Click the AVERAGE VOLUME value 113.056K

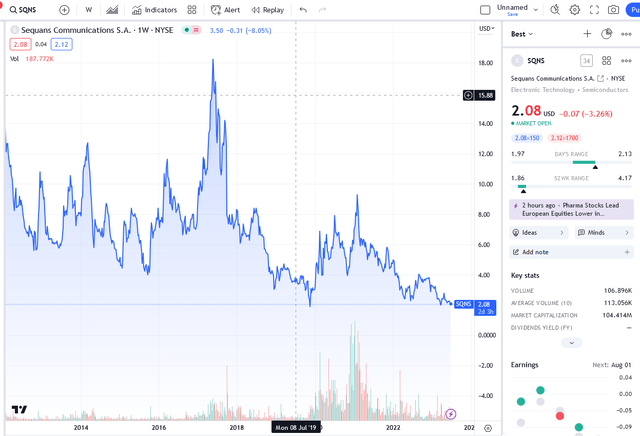pos(618,303)
